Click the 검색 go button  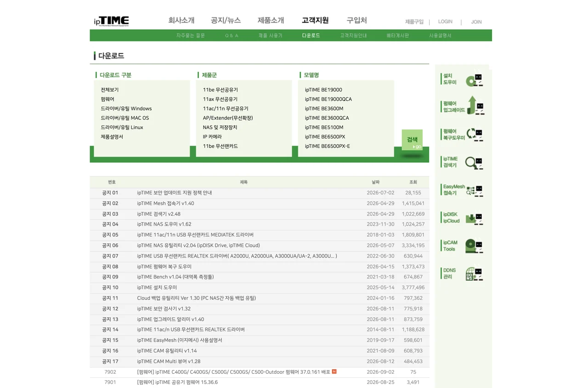pyautogui.click(x=412, y=140)
